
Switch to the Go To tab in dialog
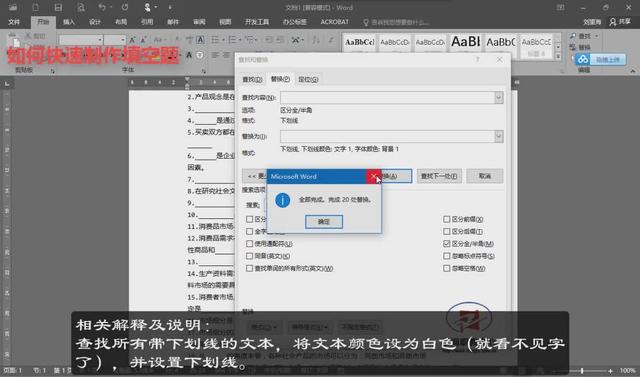[308, 79]
